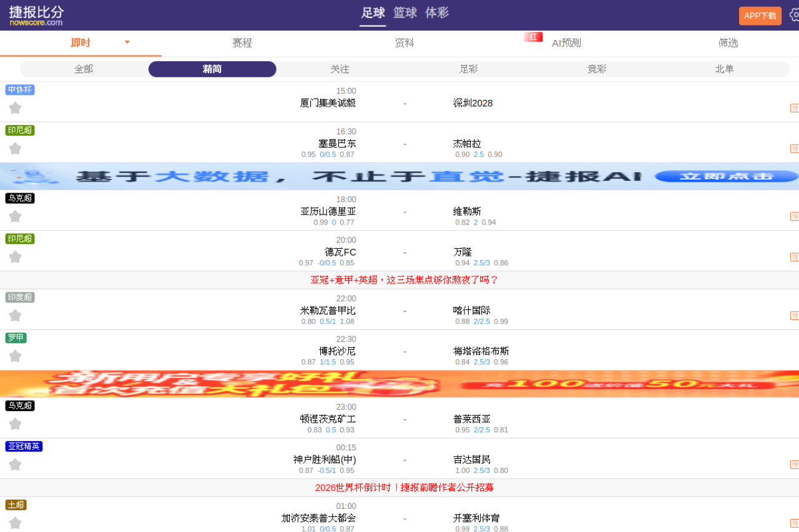Viewport: 799px width, 532px height.
Task: Favorite the 加济安泰普大都会 match
Action: click(x=15, y=523)
